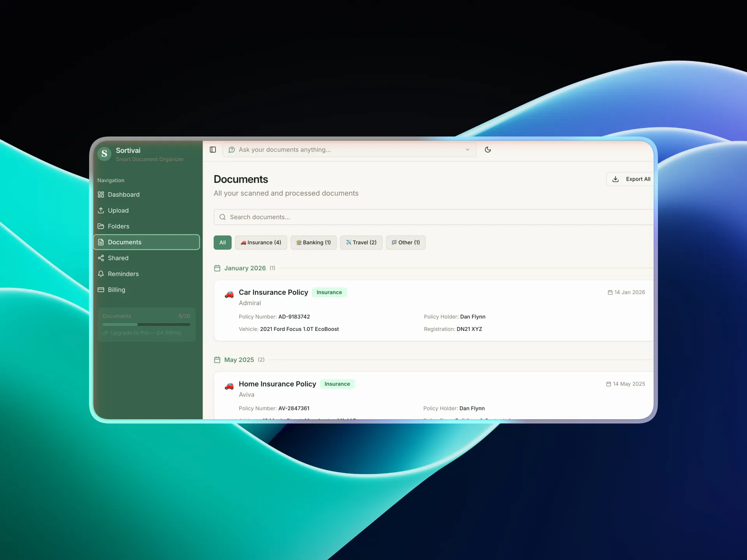The width and height of the screenshot is (747, 560).
Task: Click policy number AV-2847361
Action: pos(294,409)
